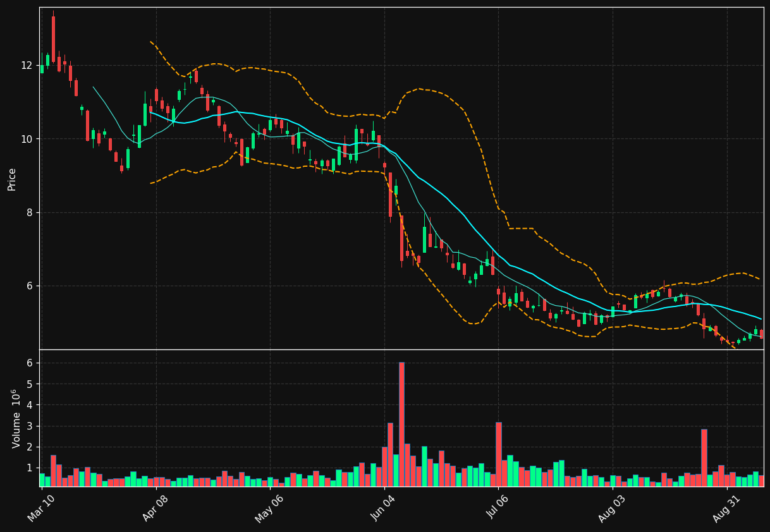Click the price axis value 8
The image size is (770, 532).
[30, 213]
